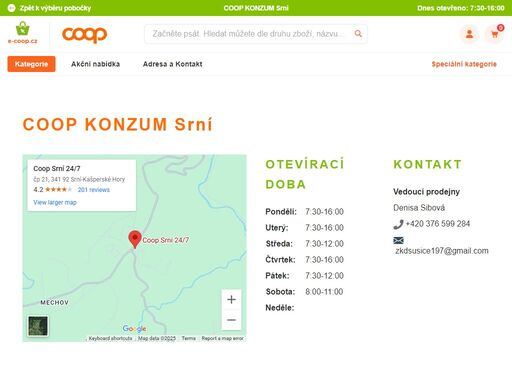Switch map to satellite view thumbnail
Screen dimensions: 512x384
[38, 326]
